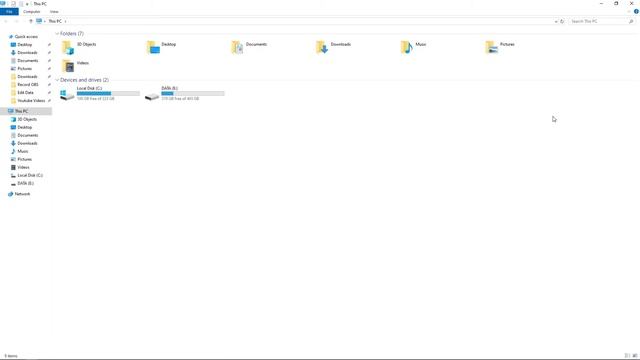Image resolution: width=640 pixels, height=360 pixels.
Task: Click the blue Help icon
Action: pos(636,11)
